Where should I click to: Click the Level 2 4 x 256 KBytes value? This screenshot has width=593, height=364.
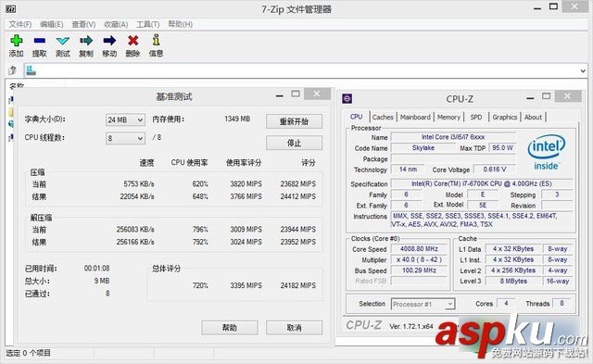[513, 270]
